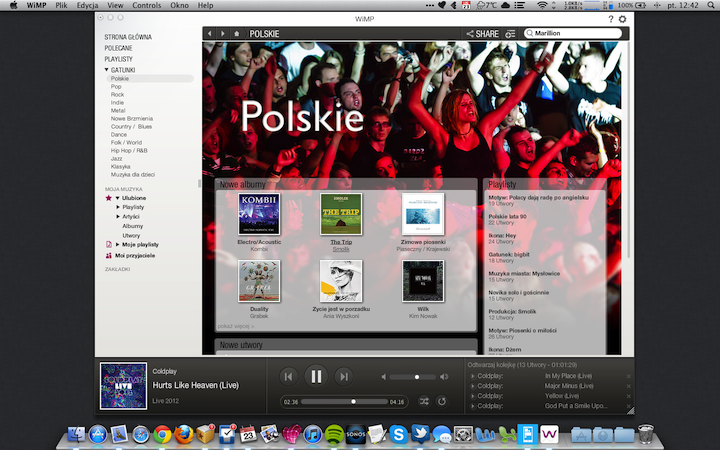Pause the current song

(x=316, y=377)
